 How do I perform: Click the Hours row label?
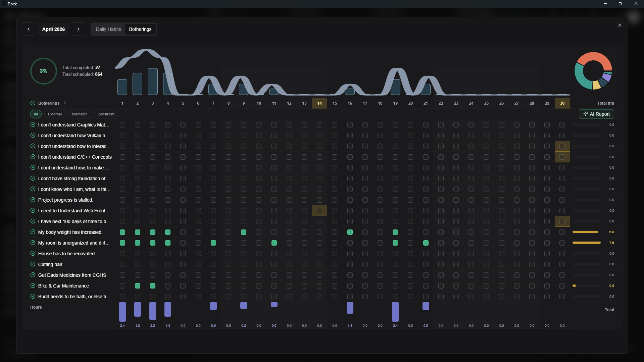click(36, 307)
